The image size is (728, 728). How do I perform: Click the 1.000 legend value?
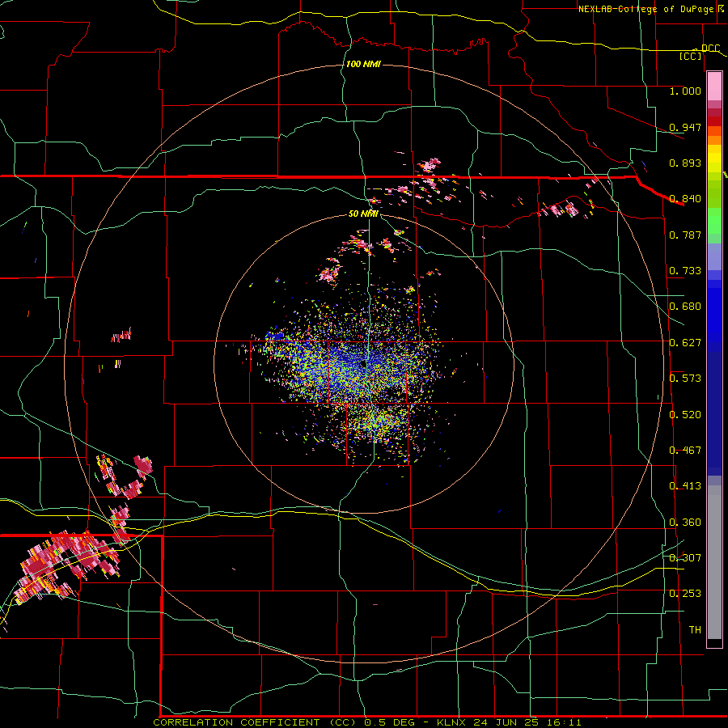click(x=685, y=91)
